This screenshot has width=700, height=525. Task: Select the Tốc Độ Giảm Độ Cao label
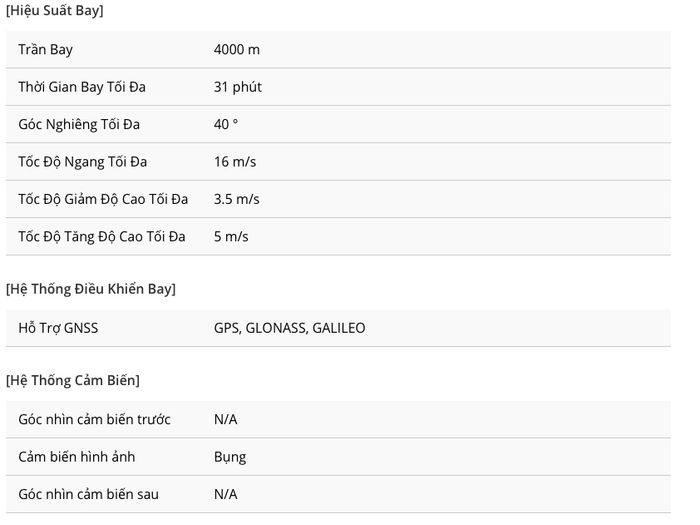[x=103, y=199]
